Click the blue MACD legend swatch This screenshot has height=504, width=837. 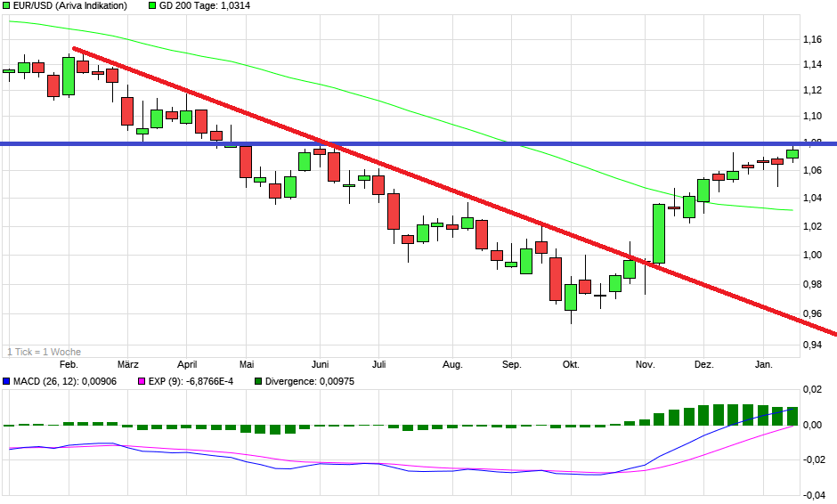(7, 382)
